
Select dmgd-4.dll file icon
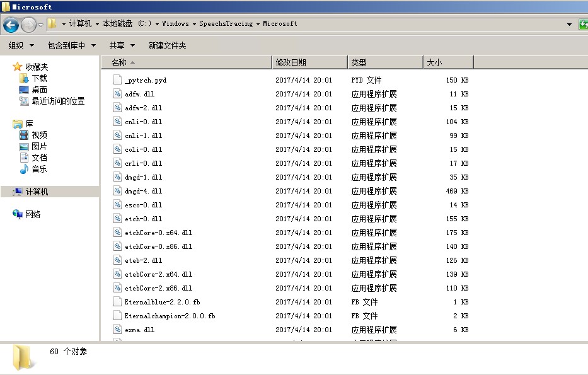point(118,191)
